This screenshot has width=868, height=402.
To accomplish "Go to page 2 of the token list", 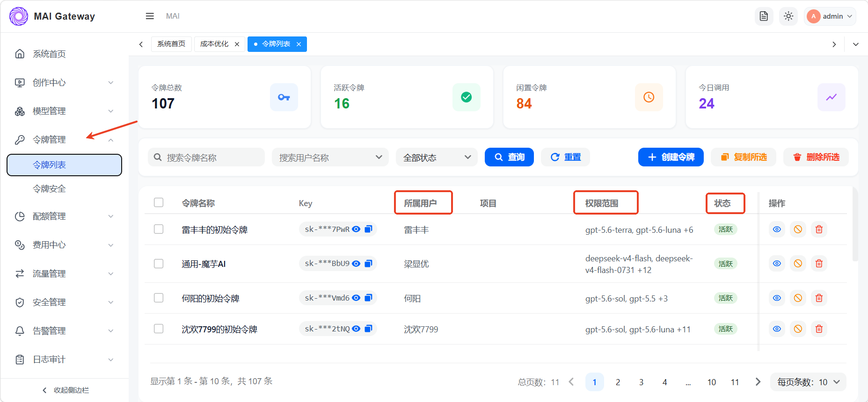I will (x=618, y=382).
